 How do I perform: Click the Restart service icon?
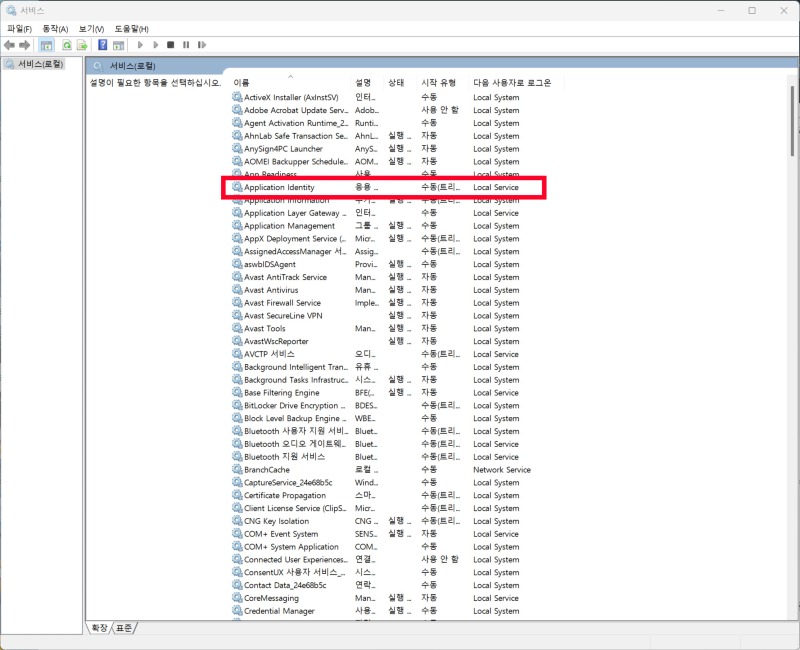click(x=202, y=45)
